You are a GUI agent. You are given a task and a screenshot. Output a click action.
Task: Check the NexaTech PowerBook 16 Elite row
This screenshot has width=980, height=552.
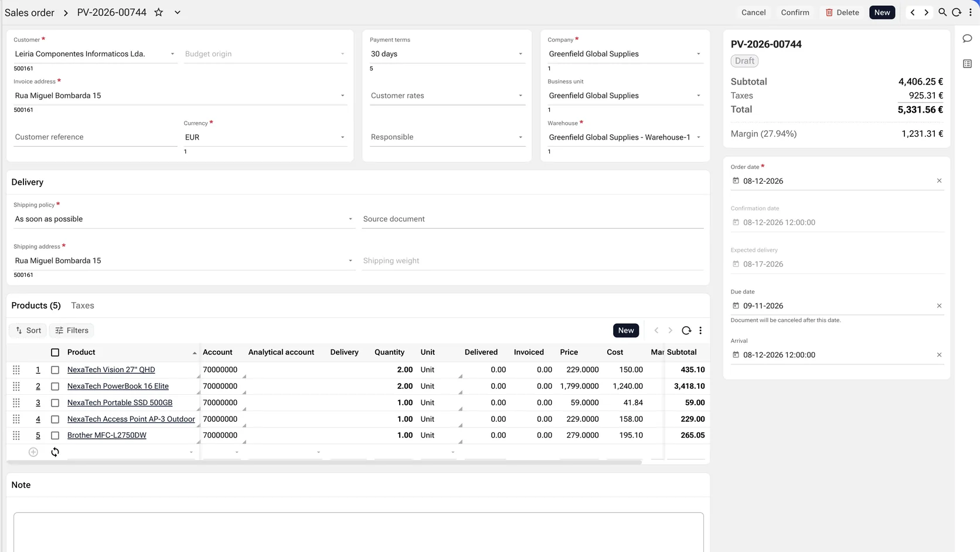click(55, 387)
